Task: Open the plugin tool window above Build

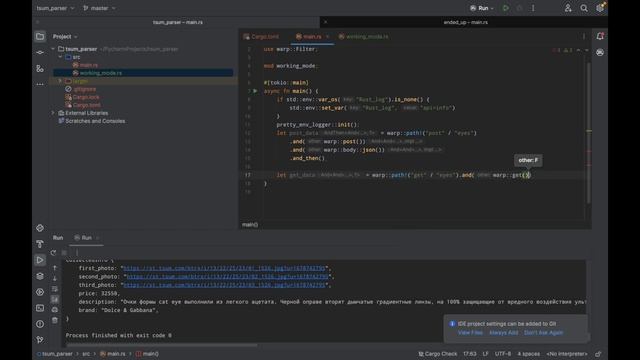Action: coord(40,228)
